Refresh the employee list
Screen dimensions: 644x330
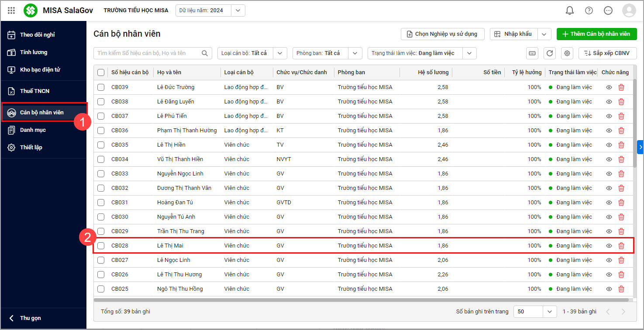(550, 53)
